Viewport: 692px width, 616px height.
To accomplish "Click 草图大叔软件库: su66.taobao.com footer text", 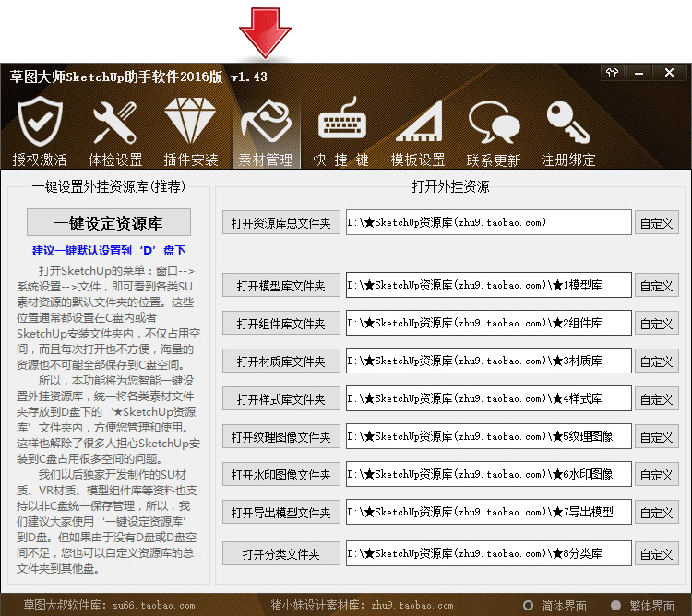I will tap(109, 605).
